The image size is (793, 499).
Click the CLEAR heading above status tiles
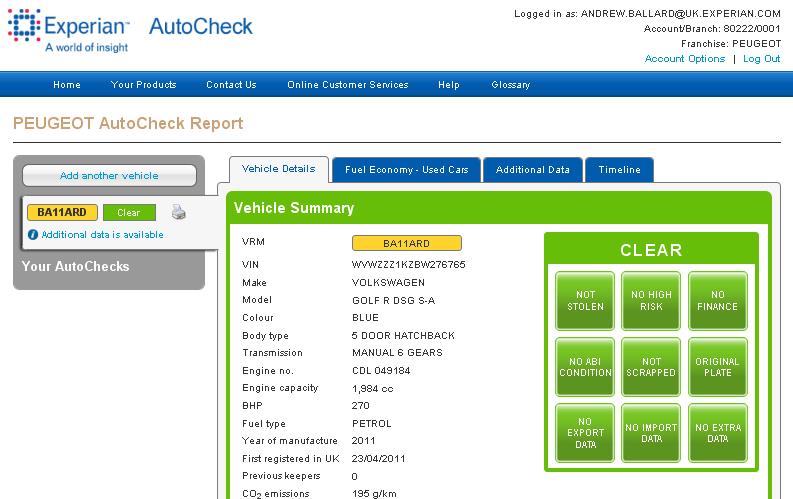tap(651, 250)
